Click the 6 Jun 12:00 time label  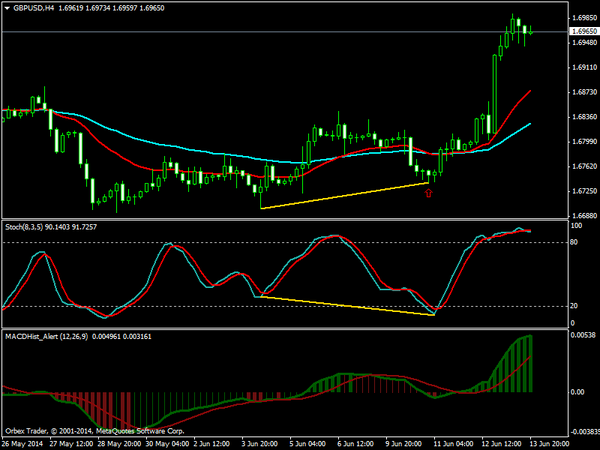point(356,444)
